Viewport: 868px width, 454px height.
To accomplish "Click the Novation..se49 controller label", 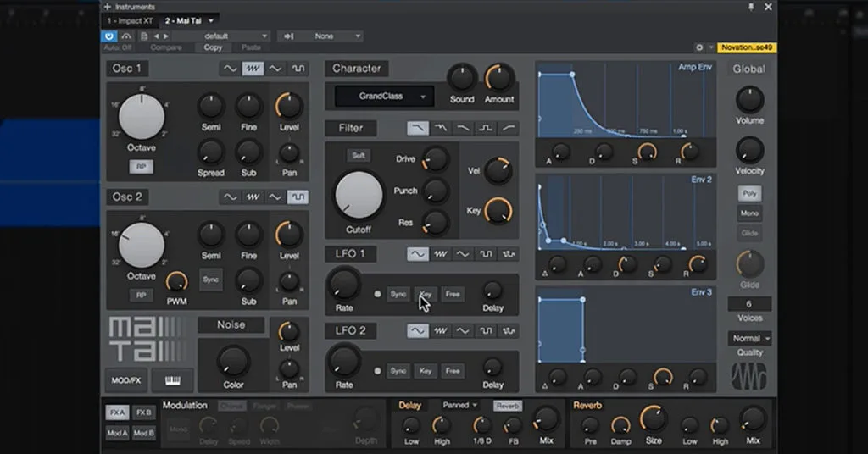I will pos(746,47).
